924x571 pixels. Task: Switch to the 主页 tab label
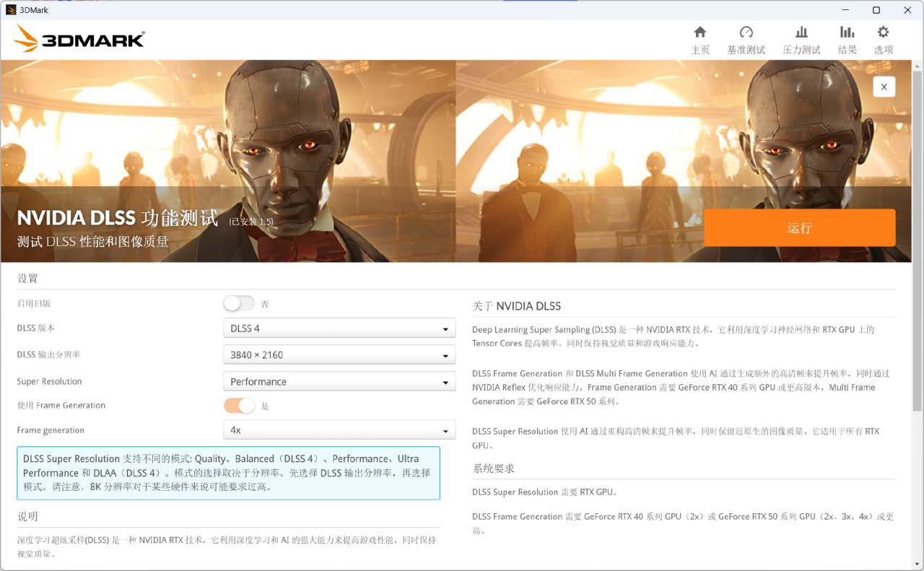[700, 50]
